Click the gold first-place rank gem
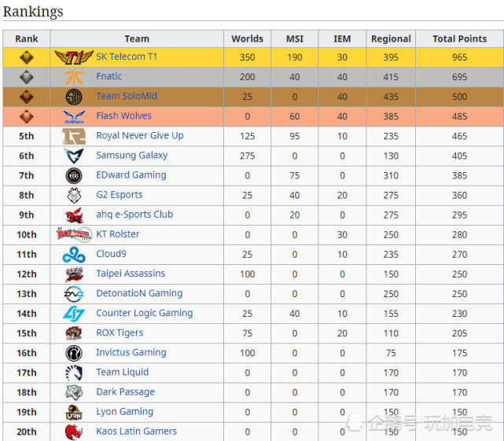Image resolution: width=504 pixels, height=441 pixels. (x=27, y=57)
